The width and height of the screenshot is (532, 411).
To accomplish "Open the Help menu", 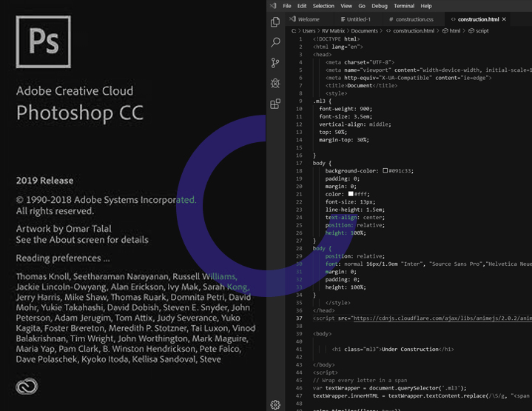I will click(x=426, y=6).
